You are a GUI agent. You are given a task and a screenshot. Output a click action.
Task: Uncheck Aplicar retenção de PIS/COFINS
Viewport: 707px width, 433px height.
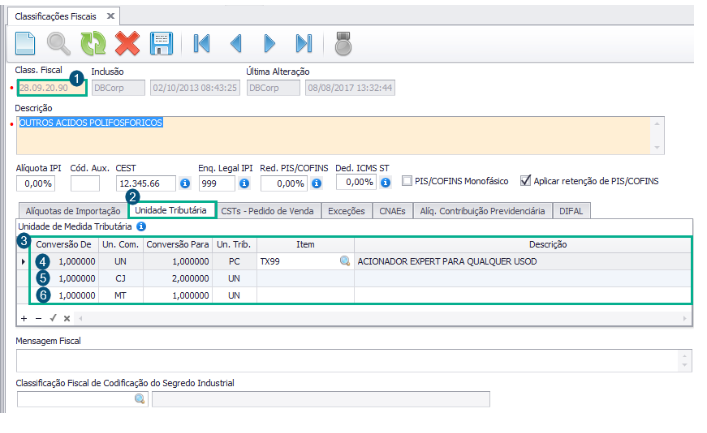[527, 181]
